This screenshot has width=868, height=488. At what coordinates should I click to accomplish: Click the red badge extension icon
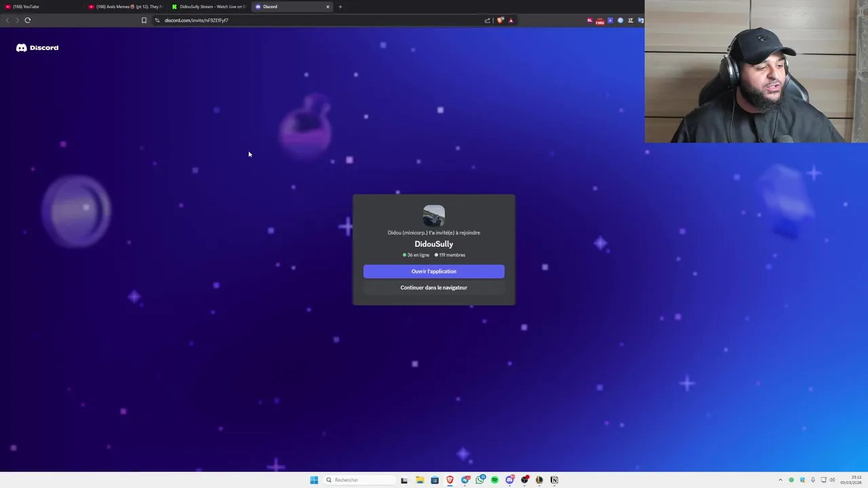pyautogui.click(x=600, y=22)
